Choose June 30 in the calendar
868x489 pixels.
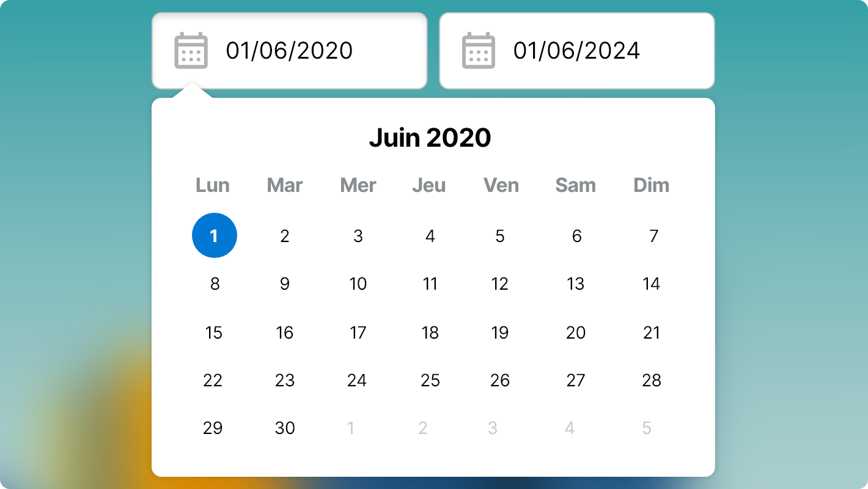285,428
